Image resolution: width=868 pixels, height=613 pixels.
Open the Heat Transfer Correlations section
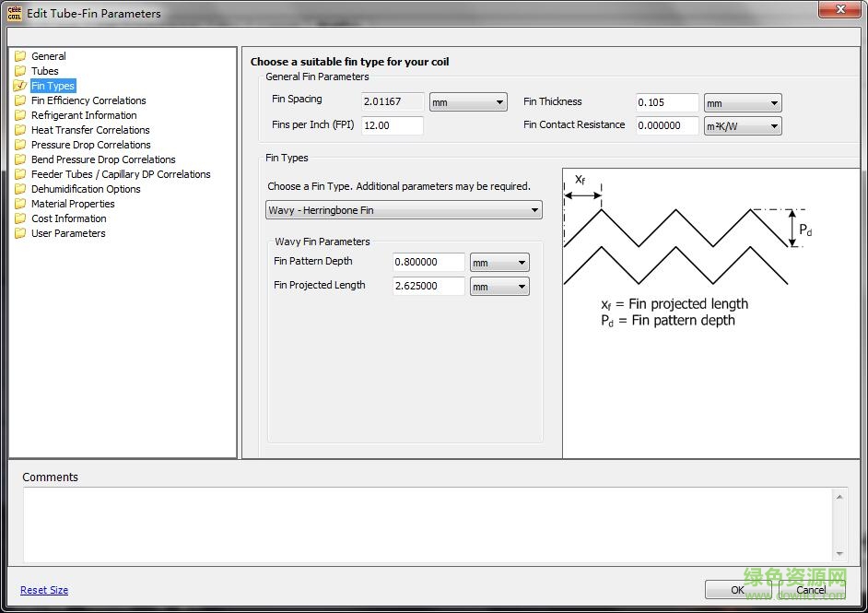(x=90, y=130)
